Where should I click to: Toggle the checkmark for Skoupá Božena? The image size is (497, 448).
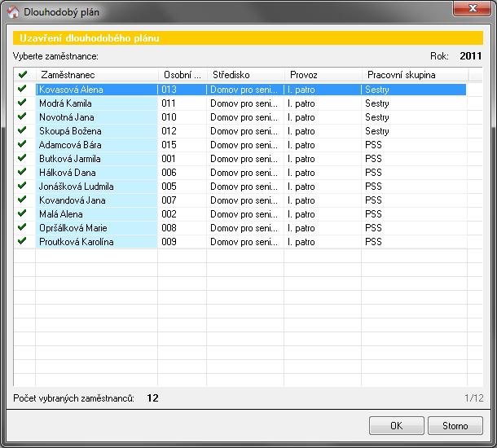click(22, 130)
